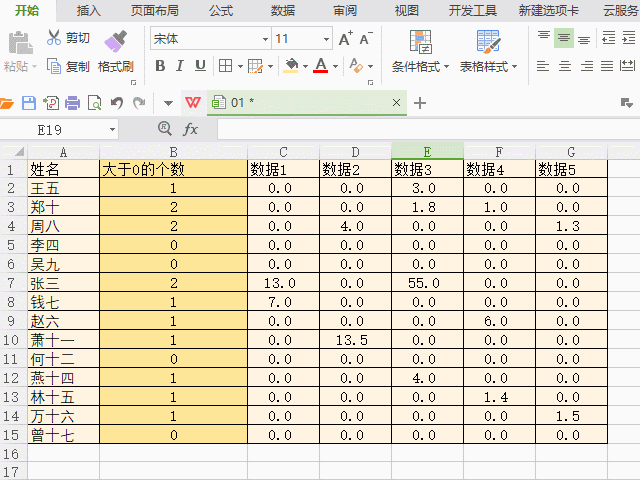Click the Format Painter (格式刷) icon
The height and width of the screenshot is (480, 640).
point(115,40)
